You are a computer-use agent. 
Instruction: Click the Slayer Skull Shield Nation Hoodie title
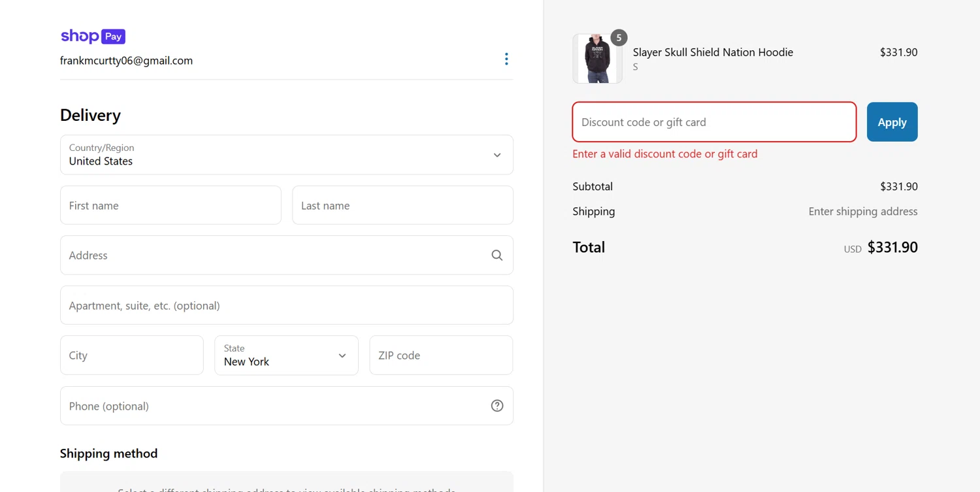[713, 52]
